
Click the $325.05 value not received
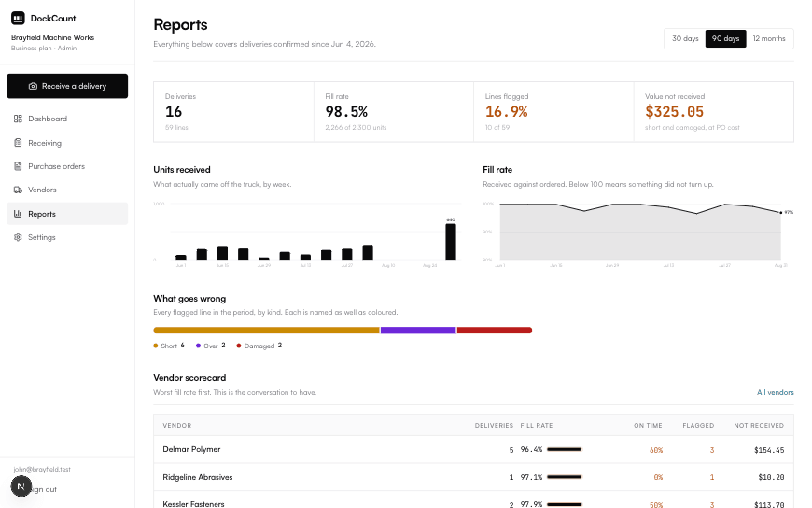pos(674,111)
